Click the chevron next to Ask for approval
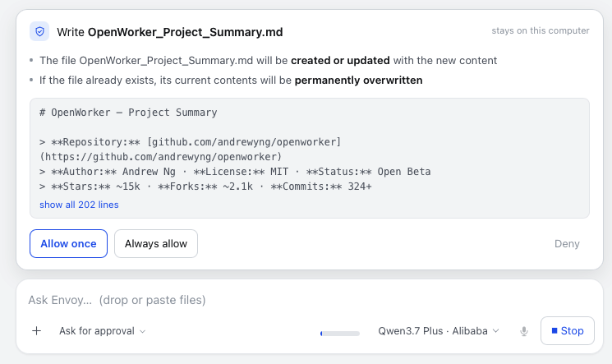 click(x=142, y=332)
